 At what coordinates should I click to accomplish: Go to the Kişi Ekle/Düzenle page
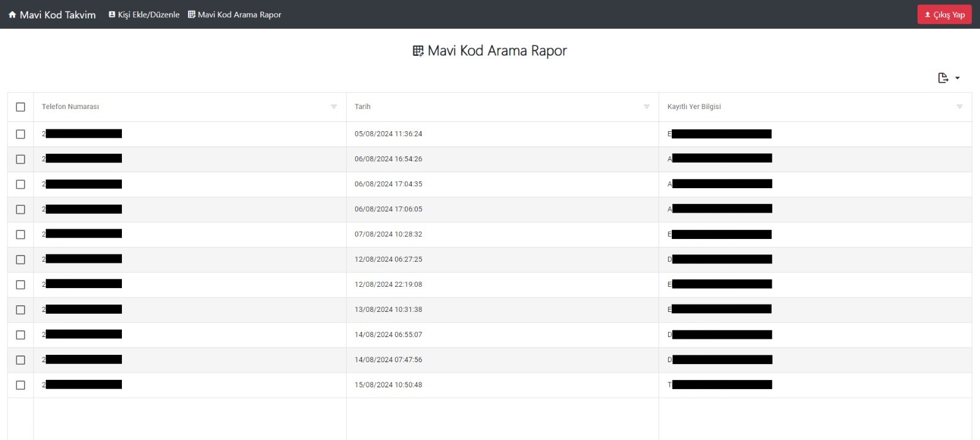[x=148, y=15]
